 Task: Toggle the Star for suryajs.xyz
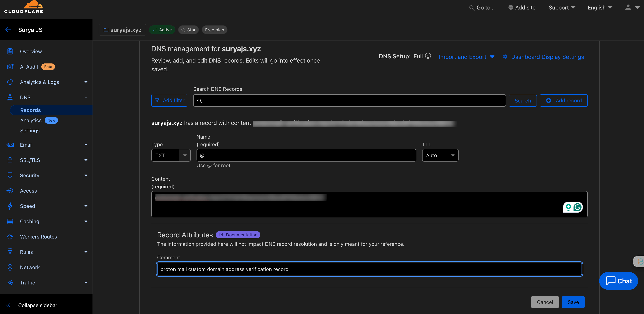[188, 30]
